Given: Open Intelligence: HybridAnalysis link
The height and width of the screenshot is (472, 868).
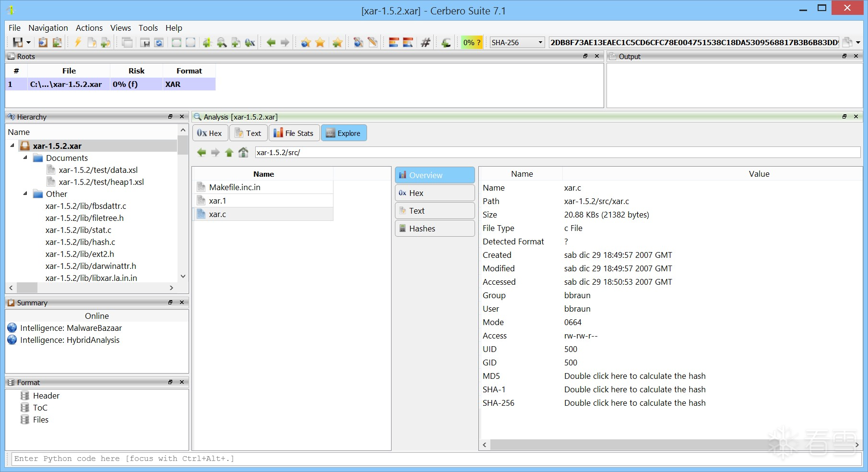Looking at the screenshot, I should 70,340.
